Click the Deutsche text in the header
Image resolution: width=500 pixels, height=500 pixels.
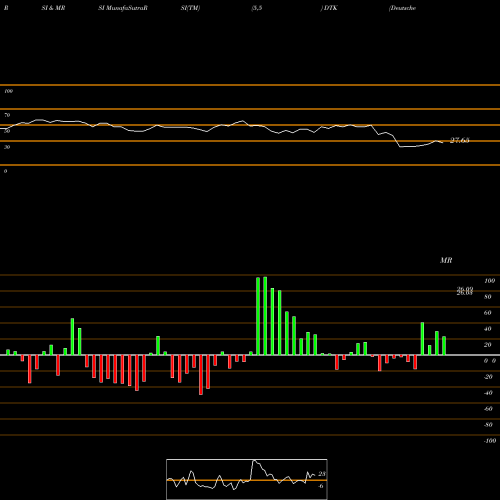coord(402,8)
